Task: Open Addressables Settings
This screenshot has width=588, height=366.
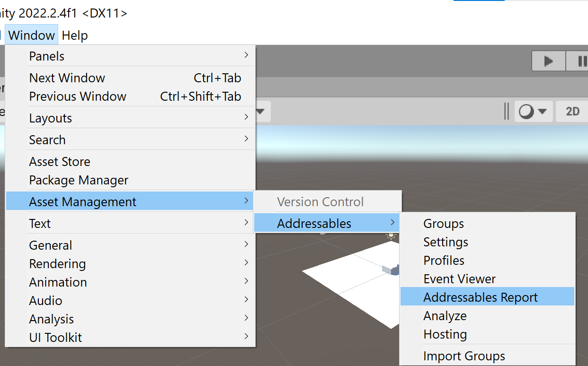Action: point(445,242)
